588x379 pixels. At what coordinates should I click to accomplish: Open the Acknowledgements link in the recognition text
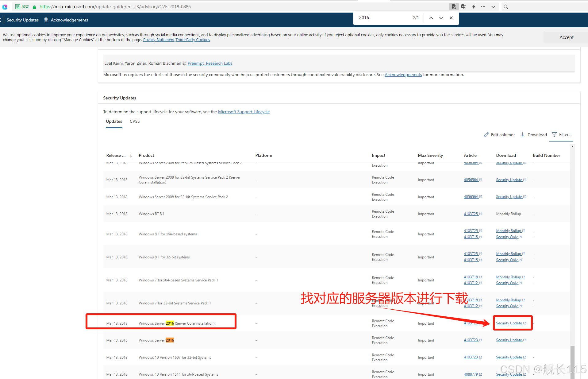(403, 75)
